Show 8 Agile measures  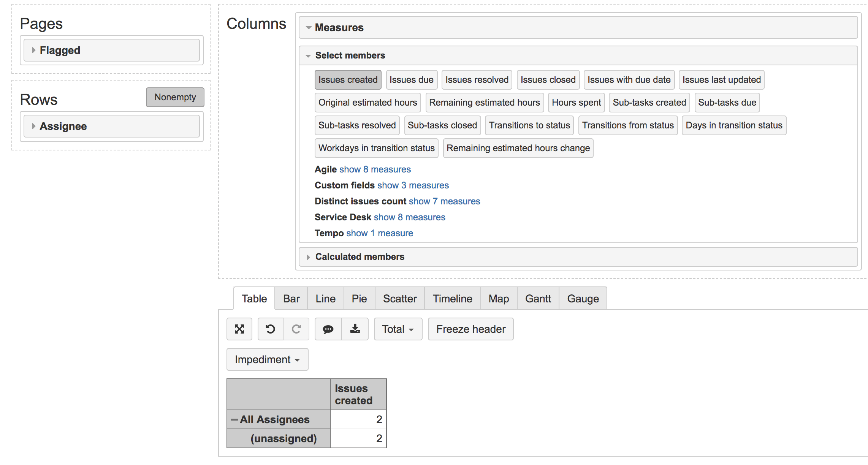[374, 169]
